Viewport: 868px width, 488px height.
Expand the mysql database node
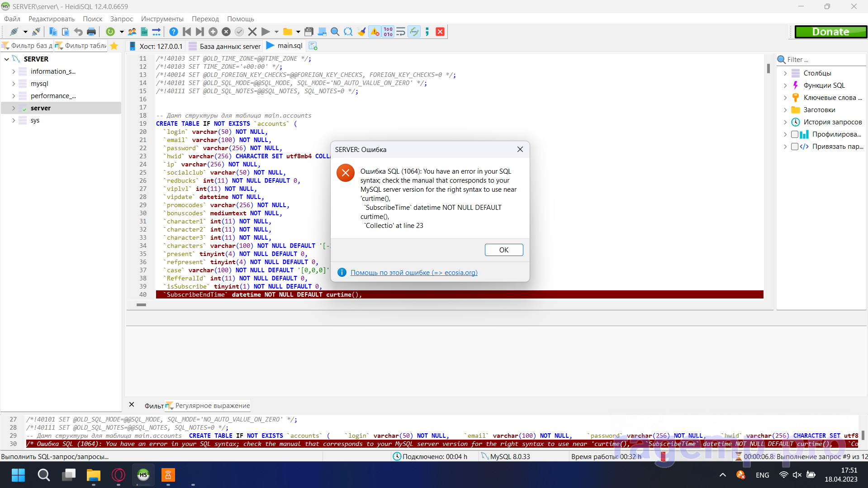(x=14, y=84)
